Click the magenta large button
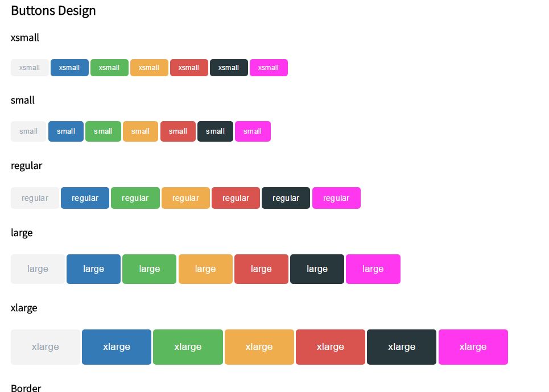 point(373,269)
